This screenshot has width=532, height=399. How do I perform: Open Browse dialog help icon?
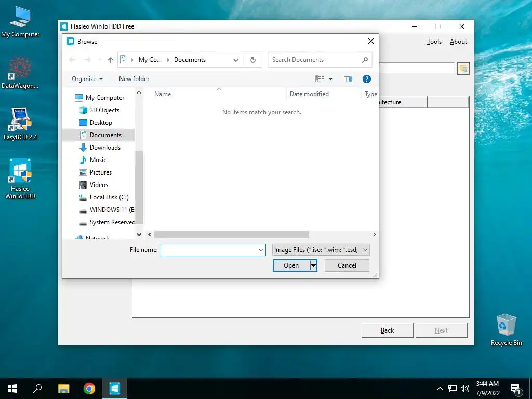tap(366, 79)
